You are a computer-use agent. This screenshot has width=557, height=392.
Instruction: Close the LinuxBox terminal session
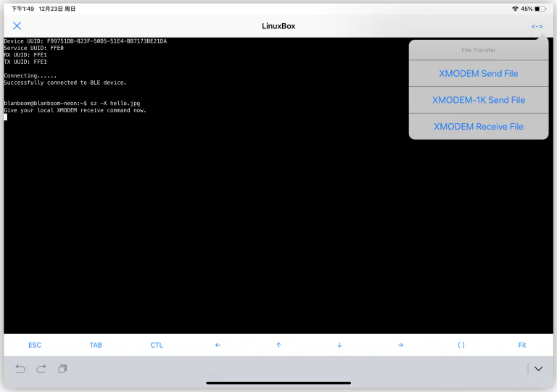point(17,25)
